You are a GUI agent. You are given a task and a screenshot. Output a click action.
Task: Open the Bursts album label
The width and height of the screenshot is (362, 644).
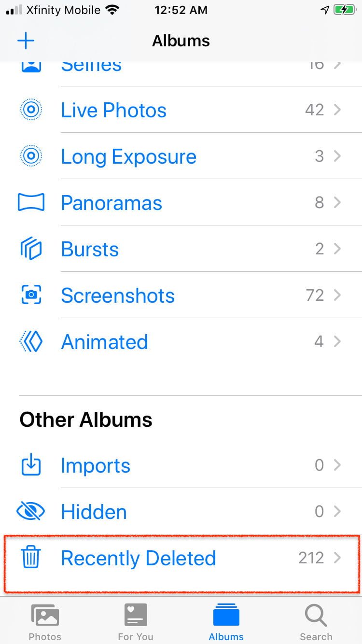coord(90,249)
